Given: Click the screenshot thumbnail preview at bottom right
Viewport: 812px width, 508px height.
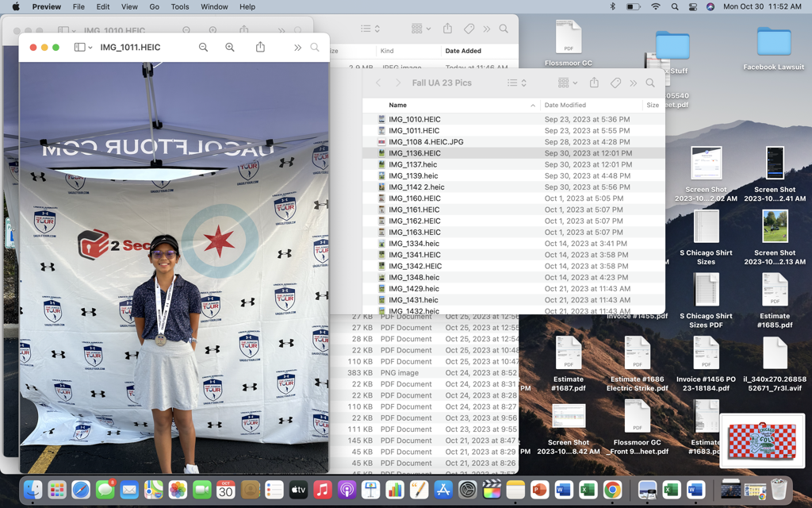Looking at the screenshot, I should (x=761, y=443).
